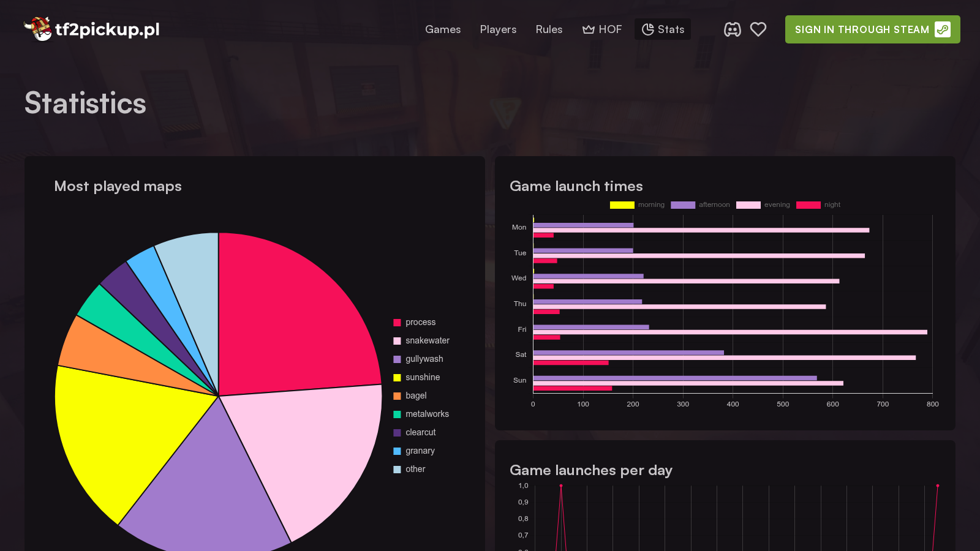Click the pink 'evening' legend swatch

[x=748, y=204]
